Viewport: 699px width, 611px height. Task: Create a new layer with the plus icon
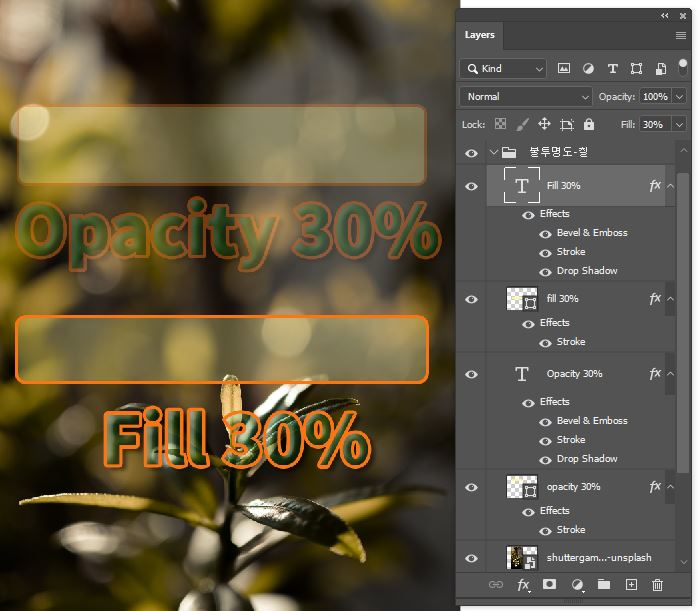click(631, 585)
